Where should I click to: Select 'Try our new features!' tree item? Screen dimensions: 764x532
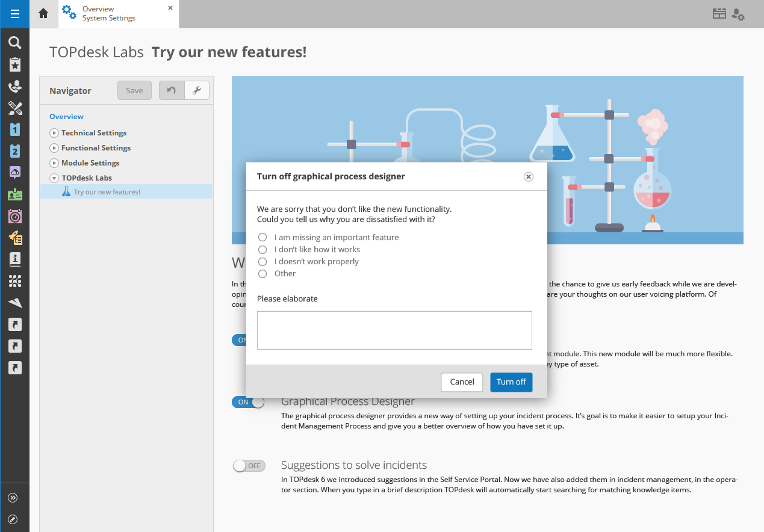(x=107, y=192)
